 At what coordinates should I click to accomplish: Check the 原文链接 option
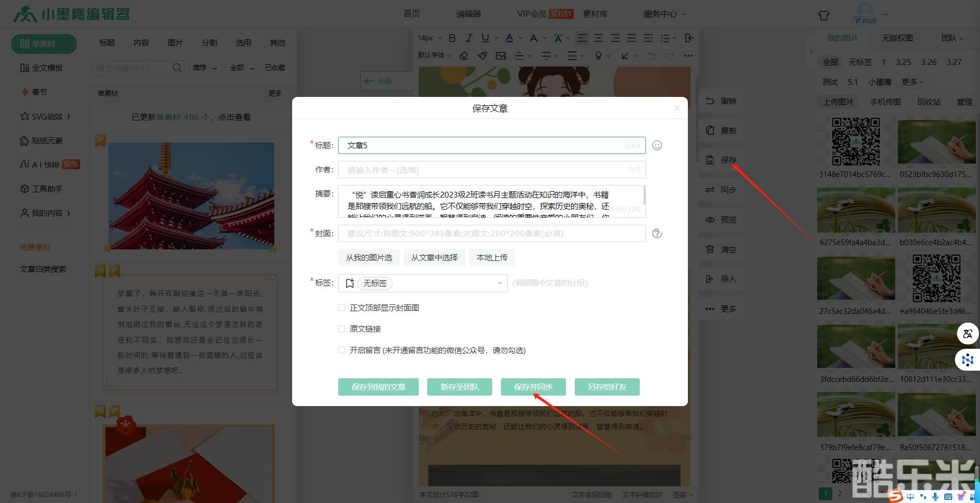[342, 329]
